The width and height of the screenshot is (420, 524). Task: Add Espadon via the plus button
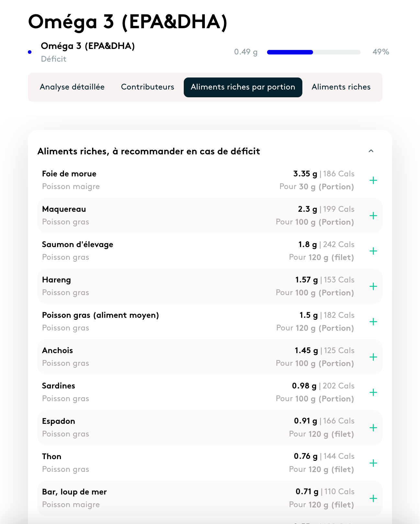click(373, 428)
